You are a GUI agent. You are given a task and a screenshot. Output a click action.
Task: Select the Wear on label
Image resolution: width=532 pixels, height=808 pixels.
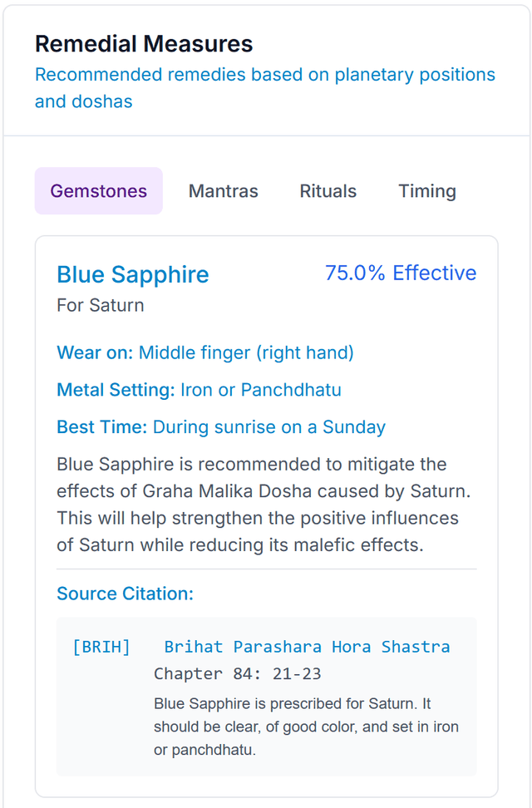pyautogui.click(x=84, y=352)
